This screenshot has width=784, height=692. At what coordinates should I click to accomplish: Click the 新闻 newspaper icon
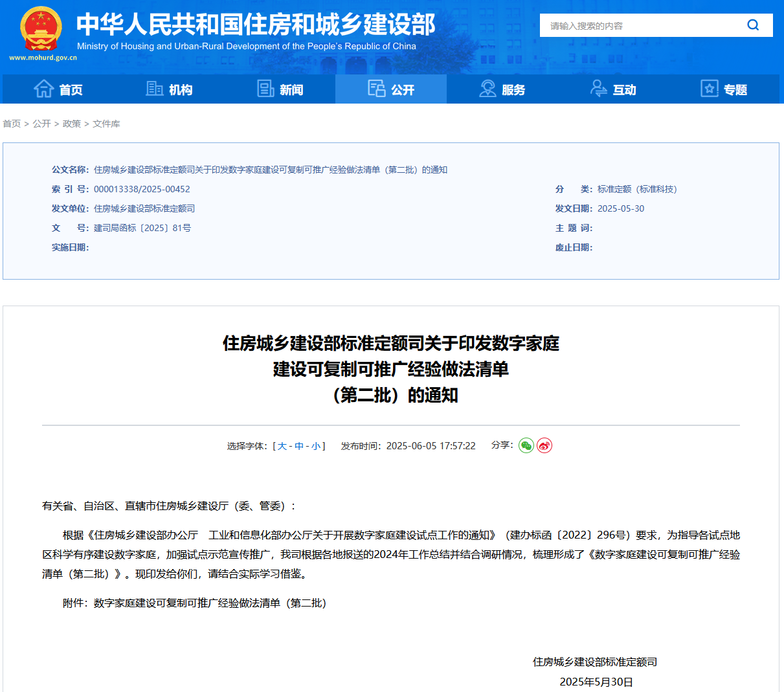[265, 89]
